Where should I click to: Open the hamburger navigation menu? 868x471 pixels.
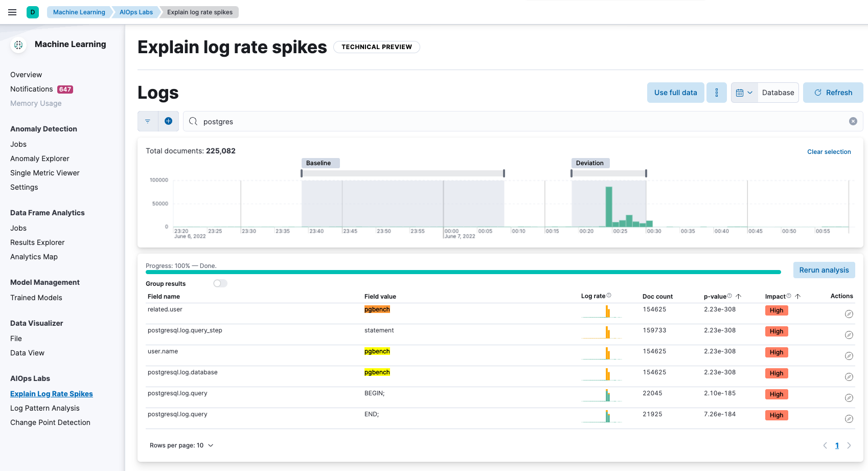coord(12,12)
